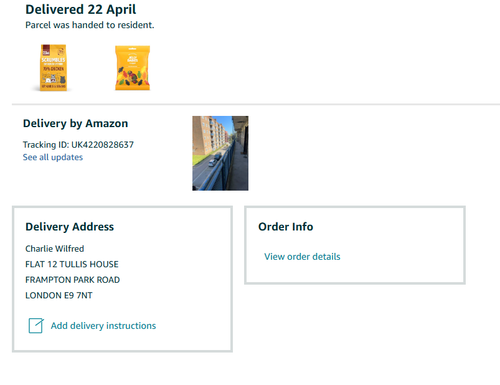Click the LONDON E9 7NT postcode line
Image resolution: width=500 pixels, height=385 pixels.
pyautogui.click(x=59, y=295)
